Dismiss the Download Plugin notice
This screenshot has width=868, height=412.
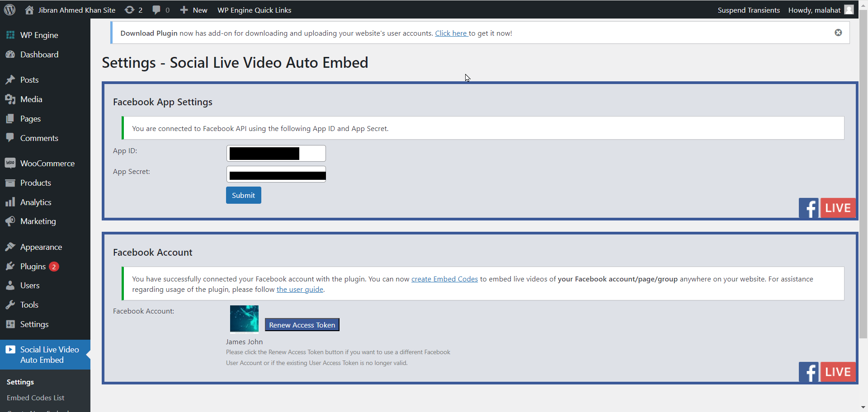[x=838, y=33]
